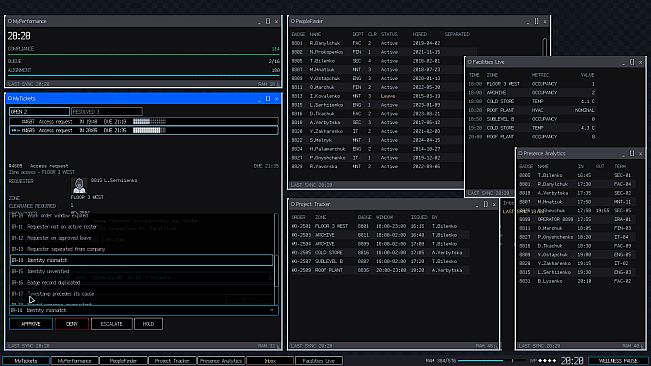
Task: Select WO-2589 ROOF PLANT order row
Action: (380, 270)
